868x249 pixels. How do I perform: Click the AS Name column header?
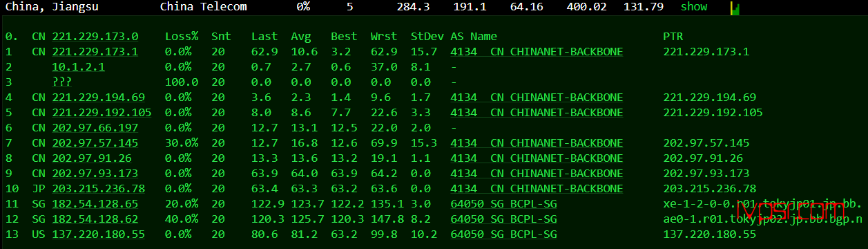[x=474, y=36]
